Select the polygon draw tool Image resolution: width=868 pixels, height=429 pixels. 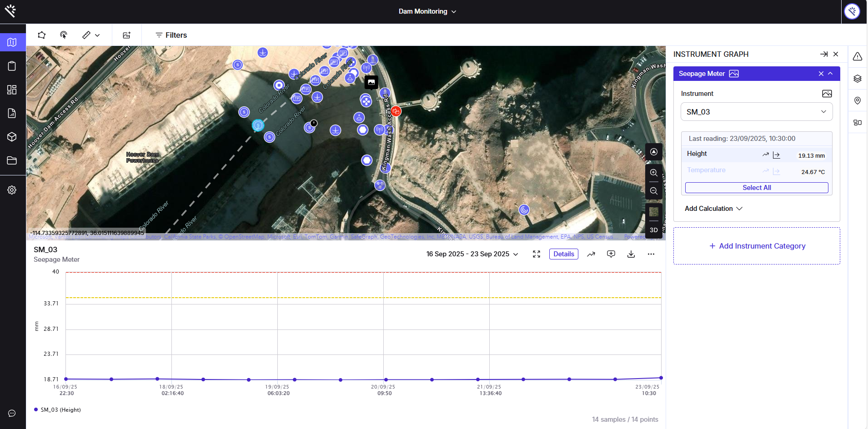click(41, 35)
